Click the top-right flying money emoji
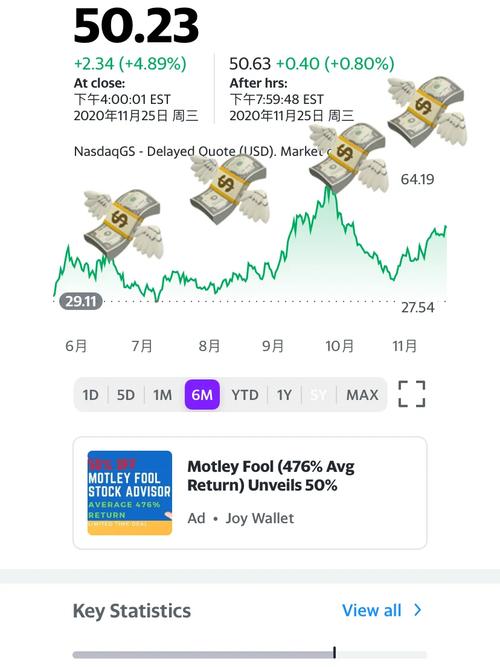500x667 pixels. pyautogui.click(x=427, y=111)
